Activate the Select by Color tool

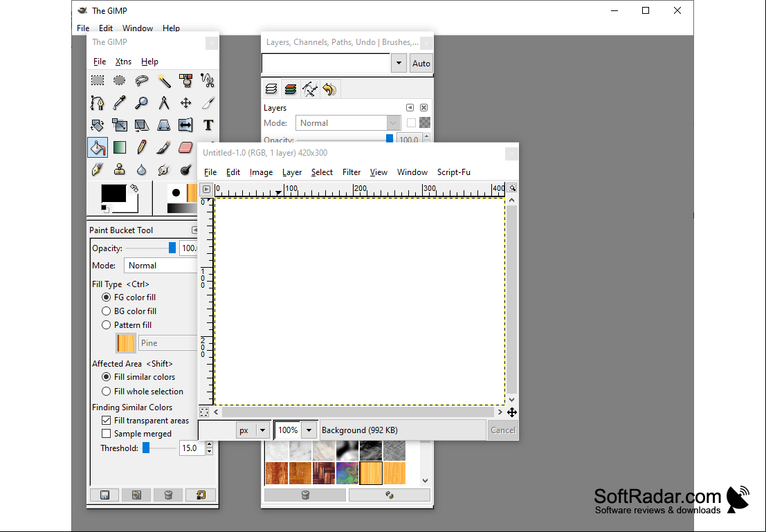point(185,80)
